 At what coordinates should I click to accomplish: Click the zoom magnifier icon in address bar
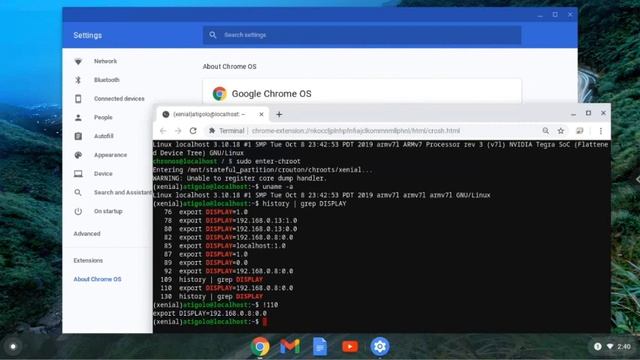[546, 131]
